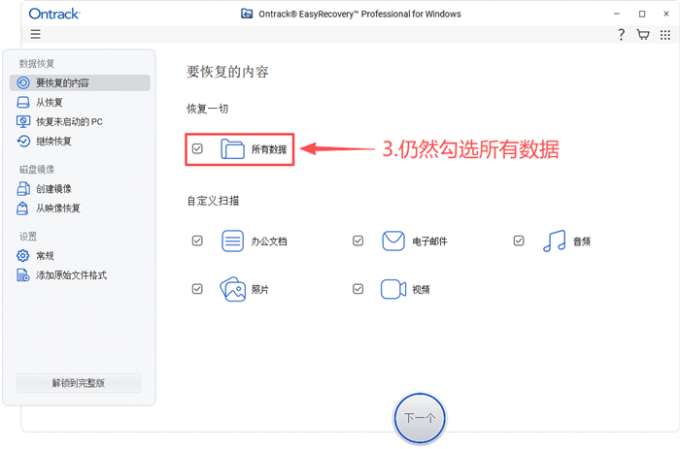
Task: Uncheck the 办公文档 checkbox
Action: 197,241
